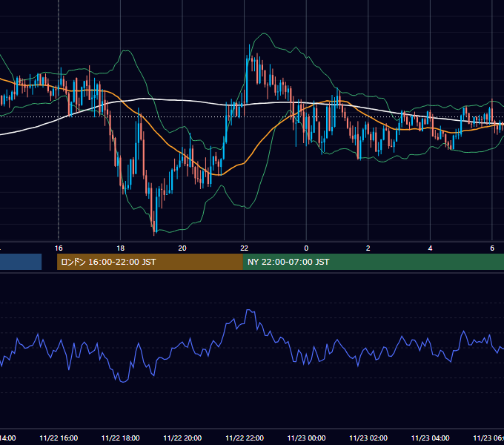Screen dimensions: 504x445
Task: Click the London 16:00-22:00 JST session bar
Action: (x=150, y=262)
